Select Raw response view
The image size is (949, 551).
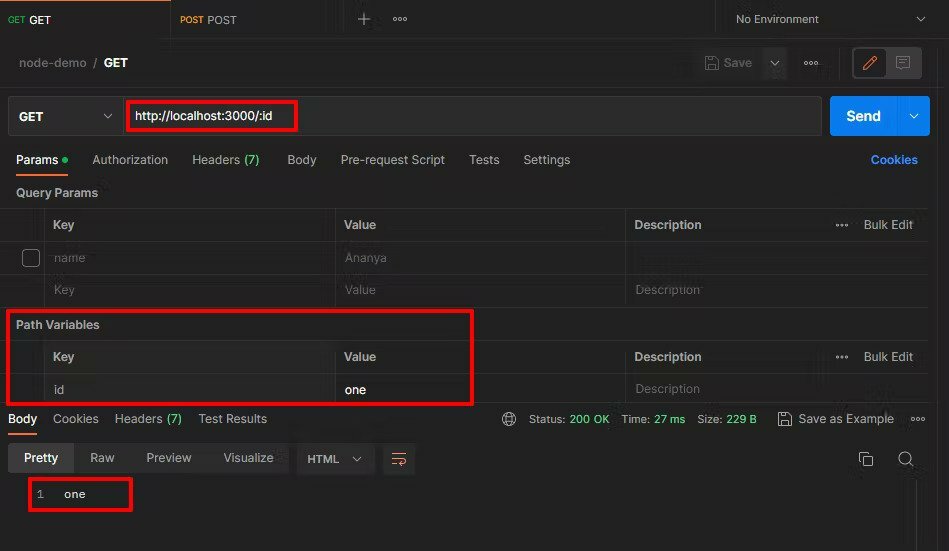click(102, 458)
